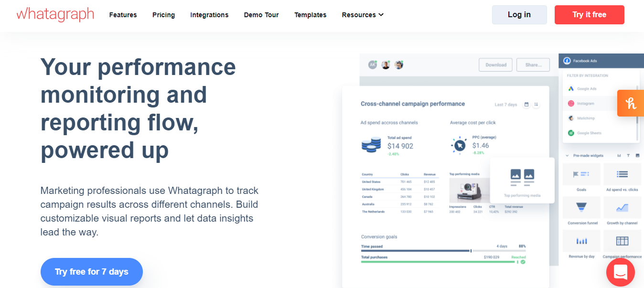Open the red chat support bubble

tap(621, 273)
